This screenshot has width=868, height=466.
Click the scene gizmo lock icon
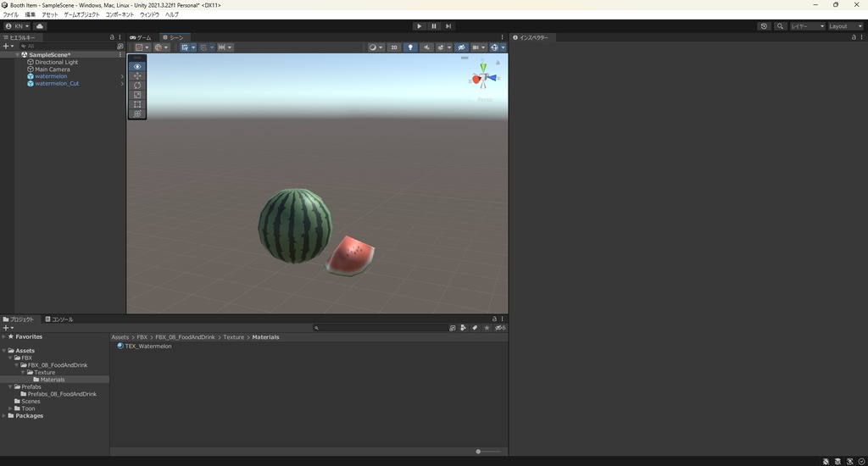point(498,63)
